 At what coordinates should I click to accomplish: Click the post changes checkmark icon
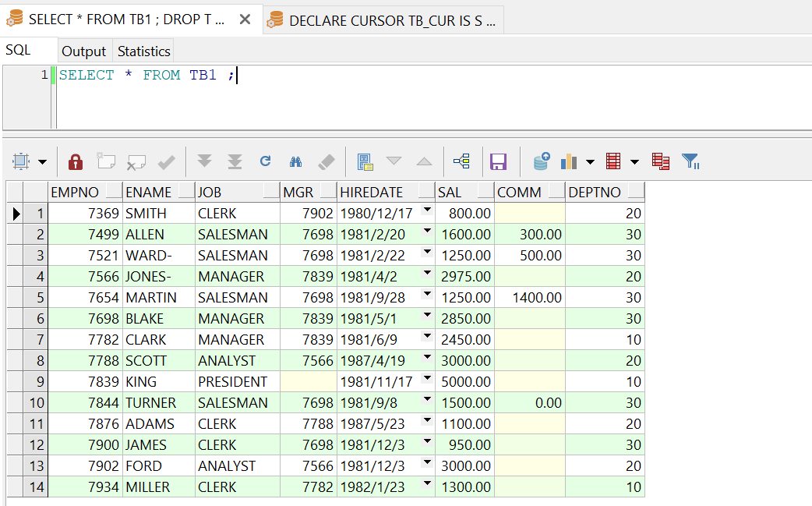coord(166,162)
